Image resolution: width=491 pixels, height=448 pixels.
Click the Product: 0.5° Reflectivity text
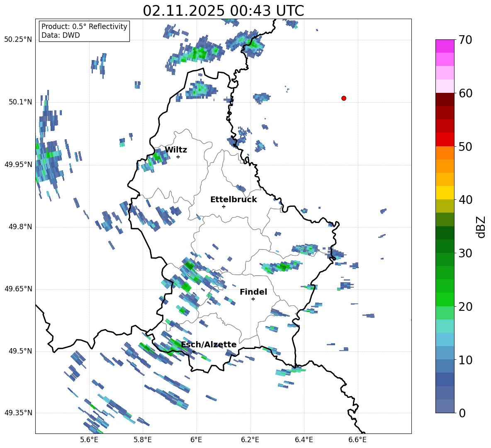pyautogui.click(x=84, y=27)
